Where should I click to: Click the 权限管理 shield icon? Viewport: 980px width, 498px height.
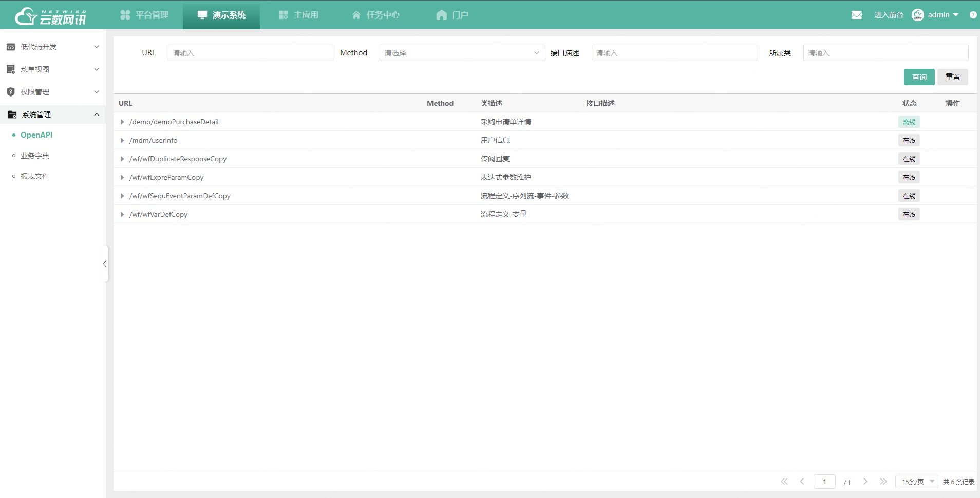click(11, 91)
